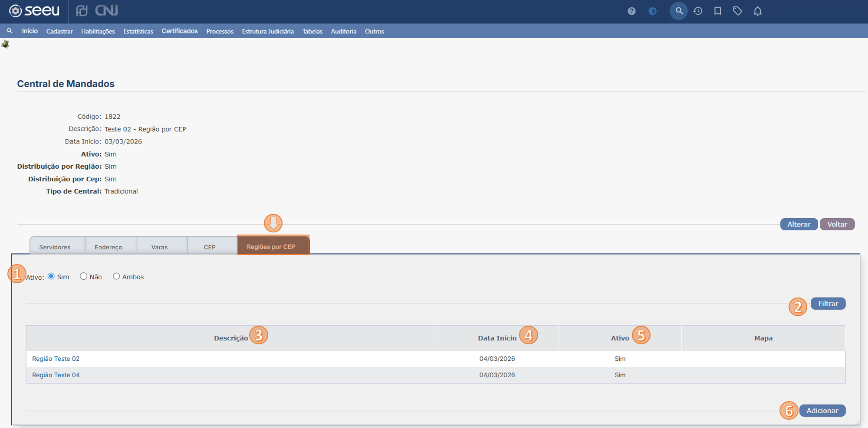868x428 pixels.
Task: Click the Mapa column header
Action: coord(763,338)
